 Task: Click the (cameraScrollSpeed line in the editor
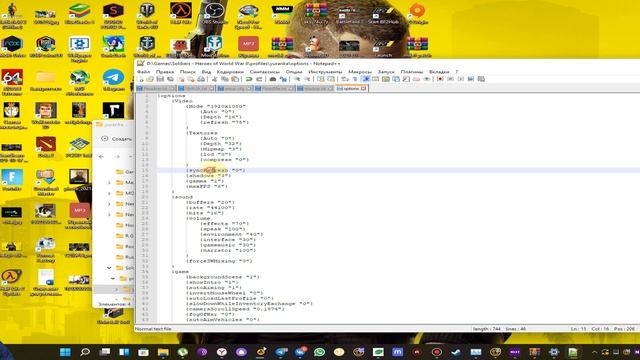(x=235, y=309)
